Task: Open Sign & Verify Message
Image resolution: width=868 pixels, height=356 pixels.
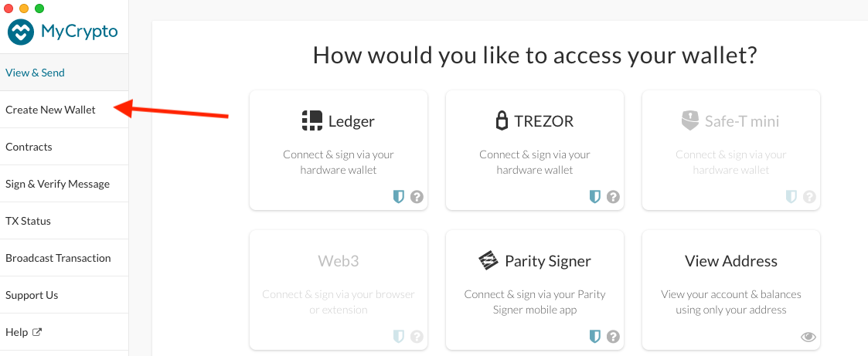Action: coord(58,184)
